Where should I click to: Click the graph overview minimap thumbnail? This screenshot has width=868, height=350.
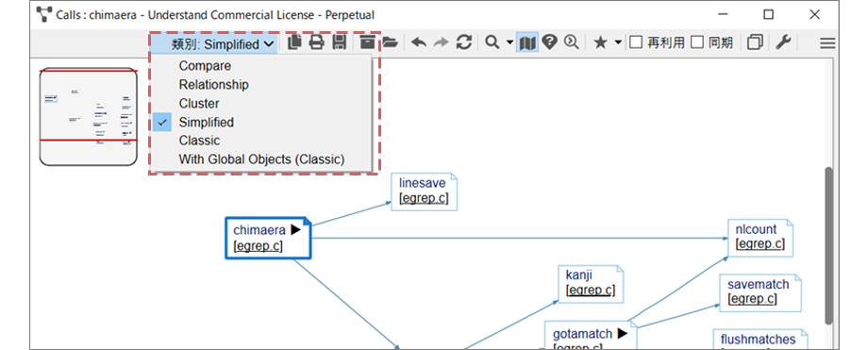pyautogui.click(x=88, y=117)
